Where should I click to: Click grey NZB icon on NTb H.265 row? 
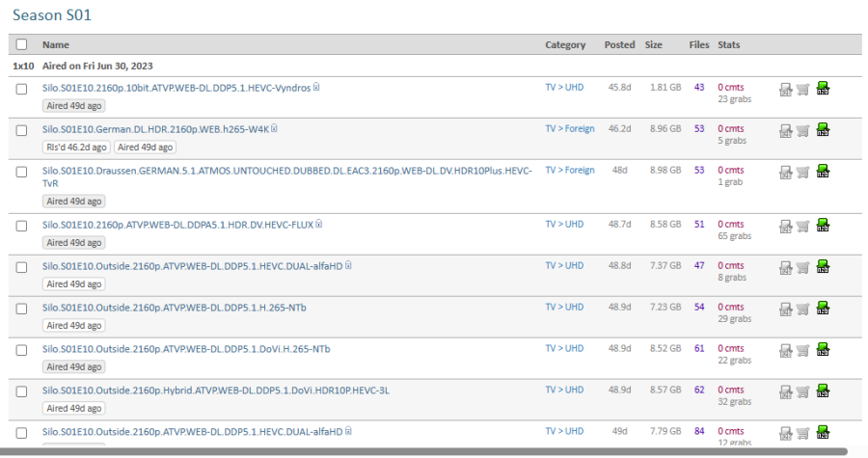coord(786,309)
